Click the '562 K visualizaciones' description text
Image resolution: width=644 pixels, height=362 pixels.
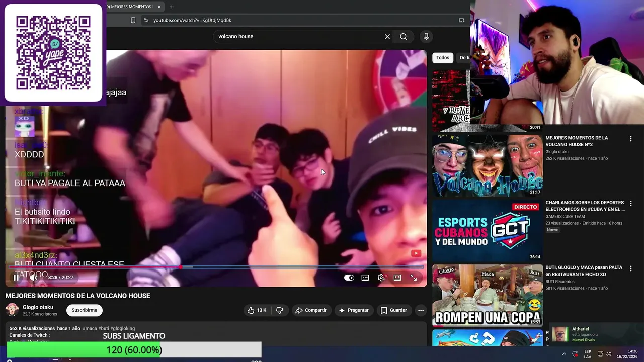(32, 328)
